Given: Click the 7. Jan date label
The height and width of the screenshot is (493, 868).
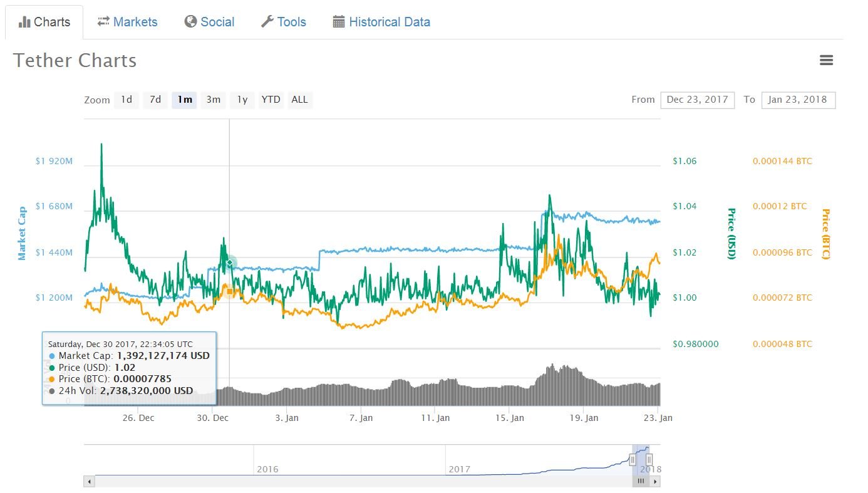Looking at the screenshot, I should (x=361, y=418).
